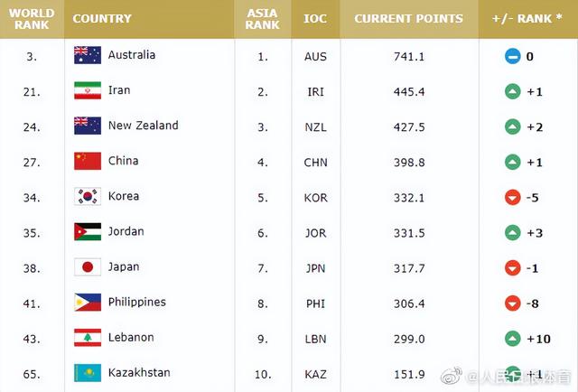Click Lebanon's green up-arrow rank indicator
The image size is (578, 392).
coord(513,338)
